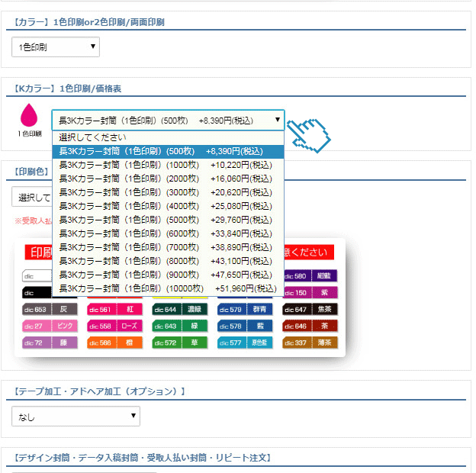Select the 4000枚 +25,080円 option
Viewport: 476px width, 473px height.
(x=168, y=206)
